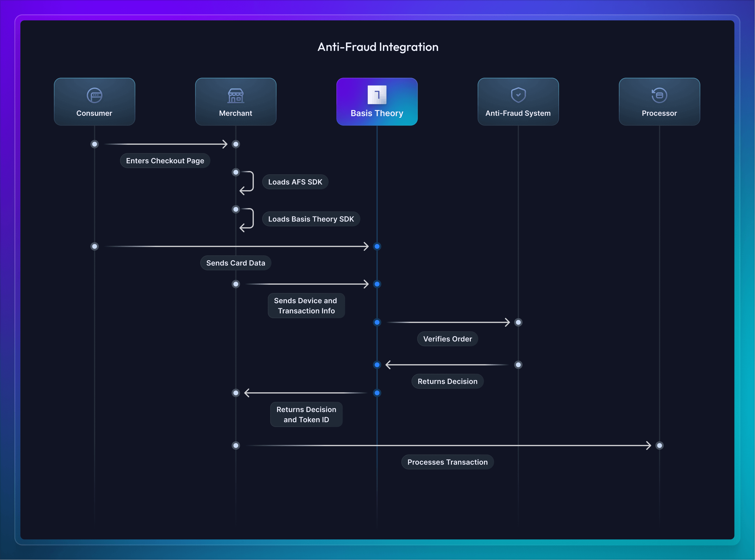Click the Processor refresh card icon
Viewport: 755px width, 560px height.
coord(659,95)
